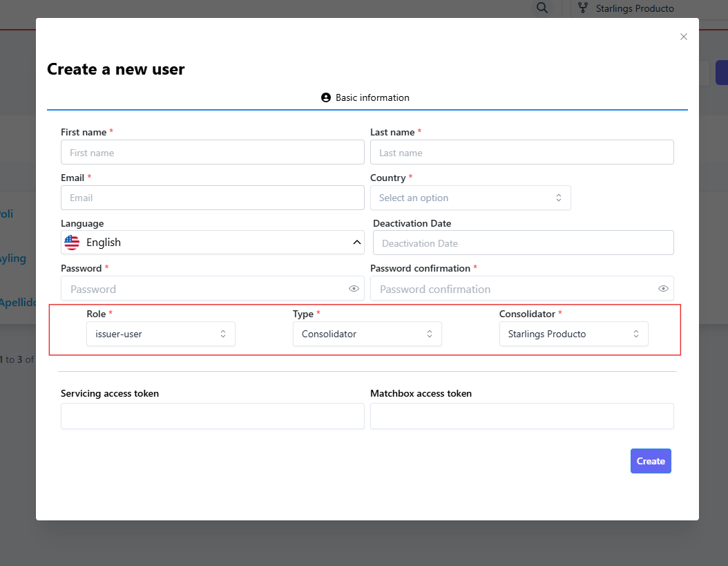
Task: Show password using the eye icon
Action: (x=354, y=289)
